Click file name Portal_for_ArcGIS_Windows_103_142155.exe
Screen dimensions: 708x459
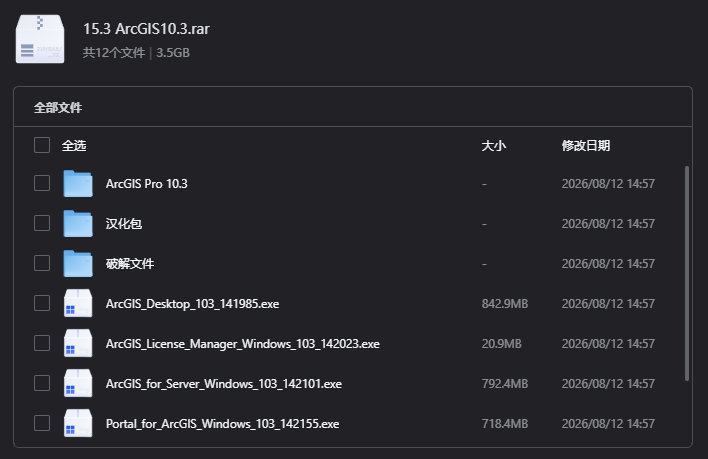pos(222,424)
